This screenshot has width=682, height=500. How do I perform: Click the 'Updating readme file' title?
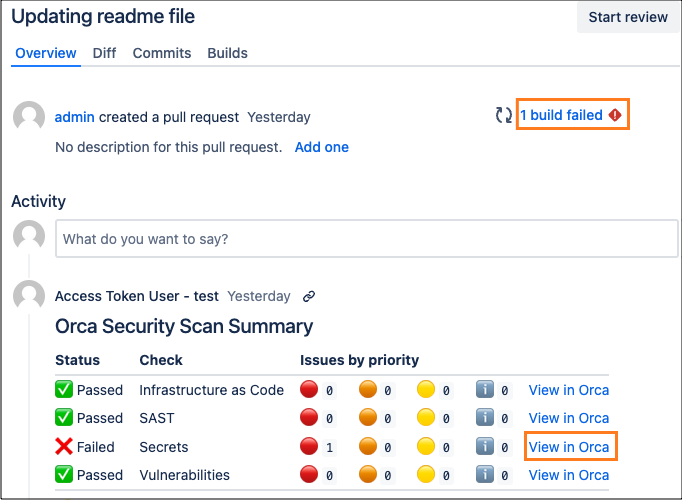(103, 17)
